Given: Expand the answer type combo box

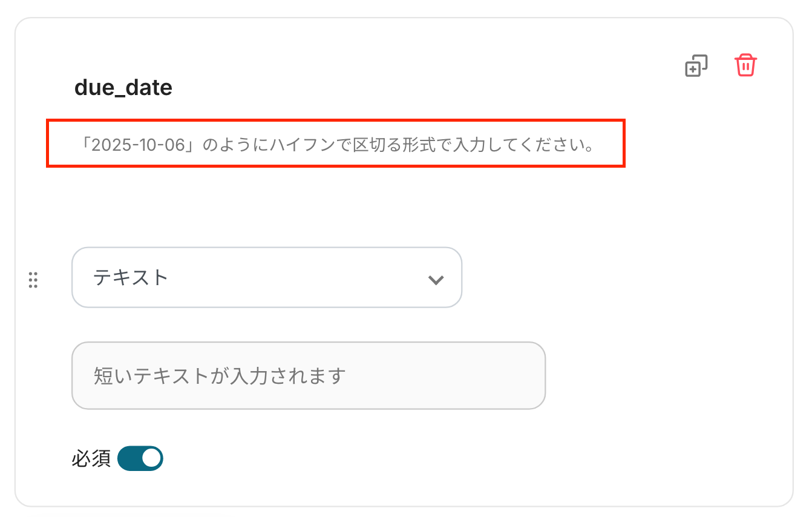Looking at the screenshot, I should click(266, 277).
